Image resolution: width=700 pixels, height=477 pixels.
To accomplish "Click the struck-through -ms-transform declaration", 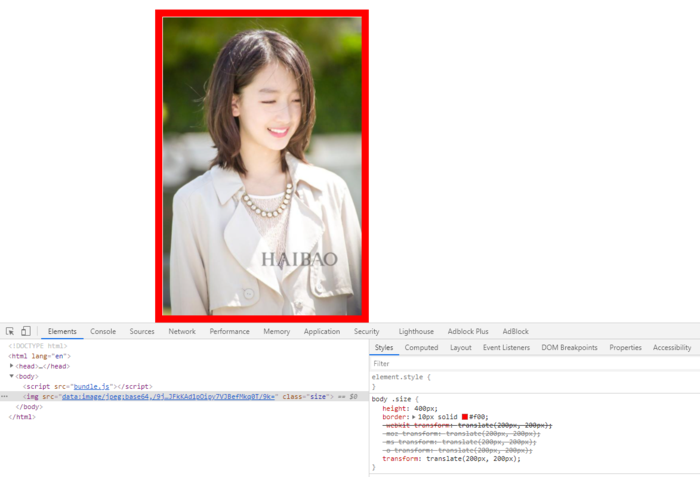I will click(460, 442).
